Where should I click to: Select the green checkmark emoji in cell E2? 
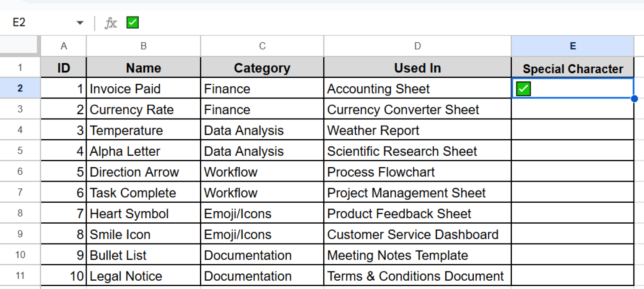523,89
